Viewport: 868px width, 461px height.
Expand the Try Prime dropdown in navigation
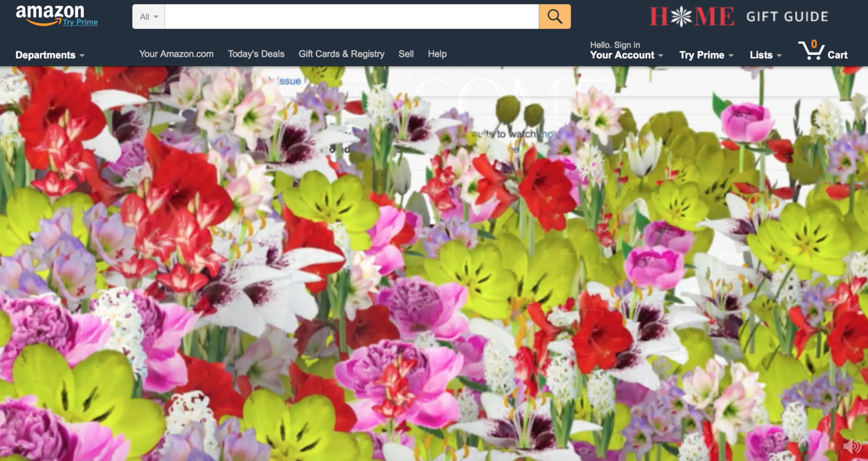pos(706,55)
